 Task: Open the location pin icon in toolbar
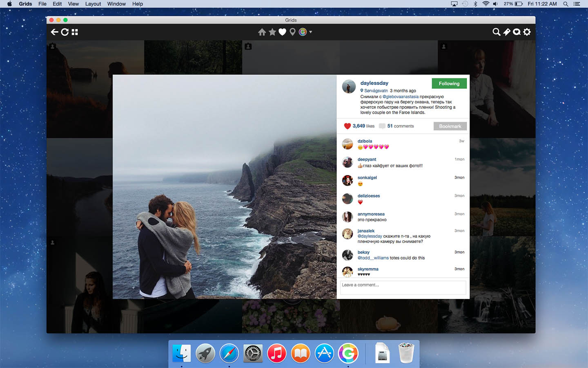[x=292, y=32]
